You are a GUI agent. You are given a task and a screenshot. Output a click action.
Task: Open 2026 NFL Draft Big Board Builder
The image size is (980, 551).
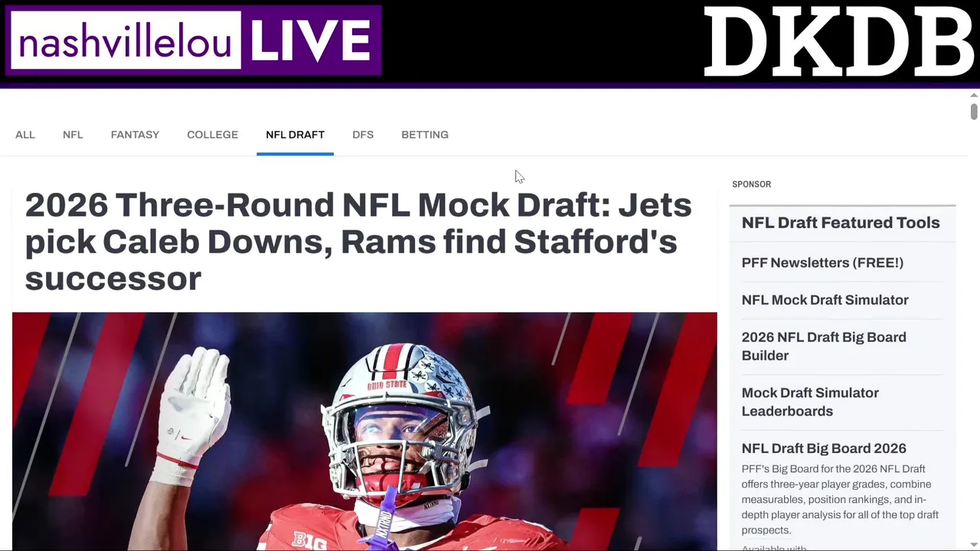(824, 346)
